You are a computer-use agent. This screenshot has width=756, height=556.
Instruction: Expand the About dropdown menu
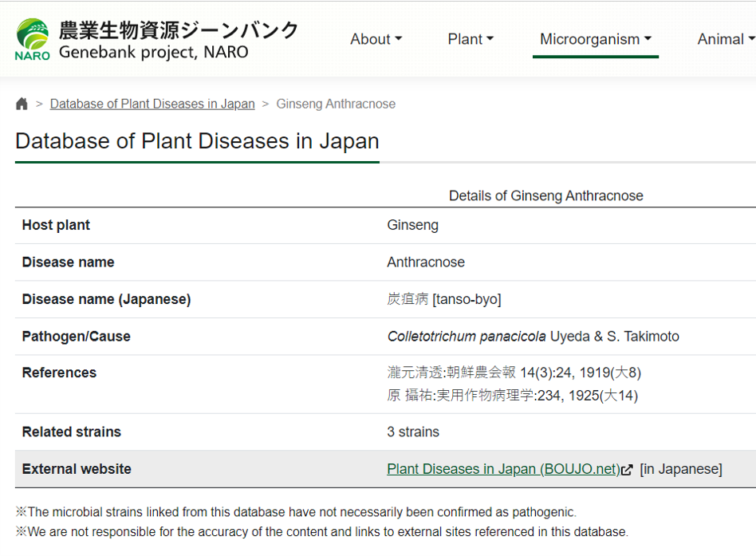click(x=376, y=39)
